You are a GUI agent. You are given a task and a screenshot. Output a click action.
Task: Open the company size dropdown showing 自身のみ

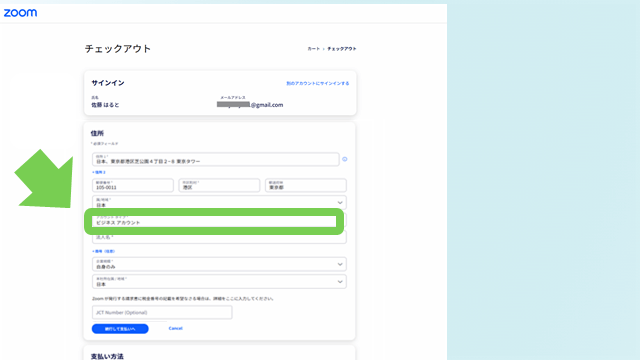click(x=219, y=264)
